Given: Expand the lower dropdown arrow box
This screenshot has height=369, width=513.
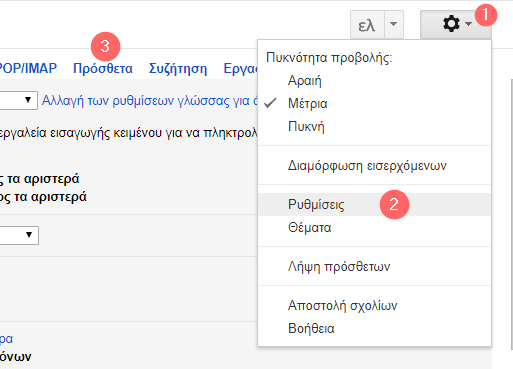Looking at the screenshot, I should [19, 235].
